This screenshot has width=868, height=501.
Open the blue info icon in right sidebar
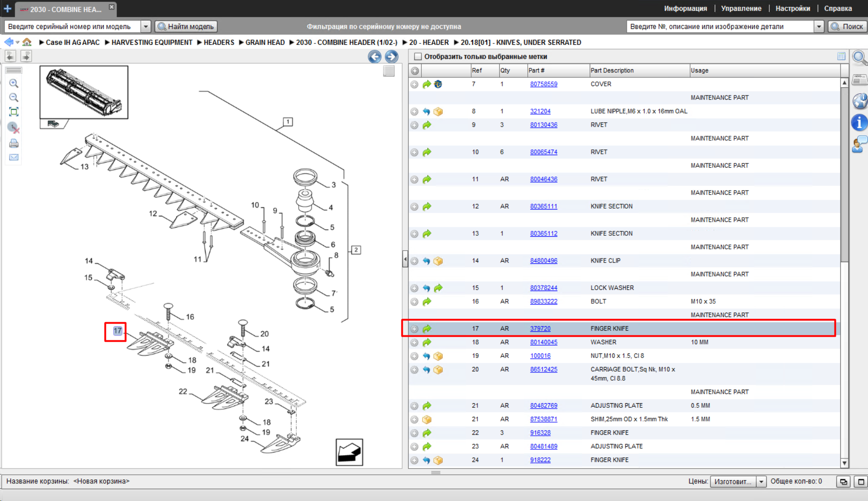point(859,123)
